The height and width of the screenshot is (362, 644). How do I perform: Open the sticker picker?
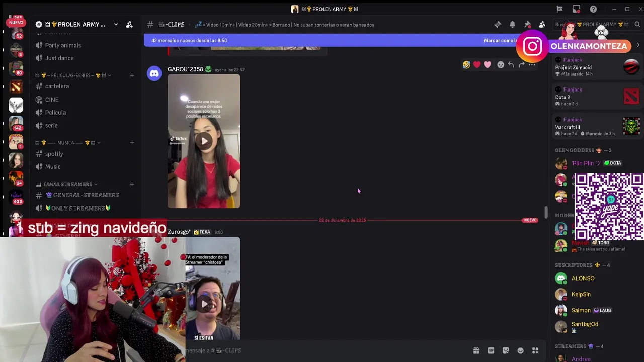coord(506,350)
